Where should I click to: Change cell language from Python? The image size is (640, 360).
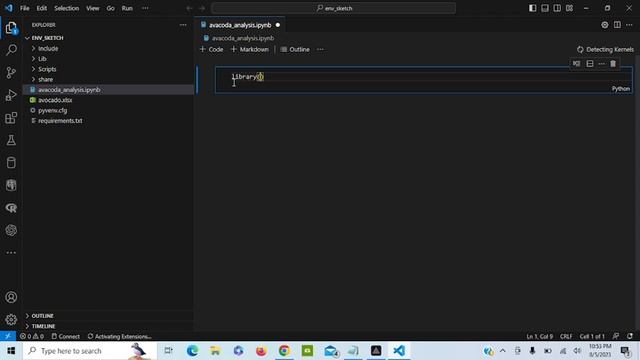coord(621,89)
